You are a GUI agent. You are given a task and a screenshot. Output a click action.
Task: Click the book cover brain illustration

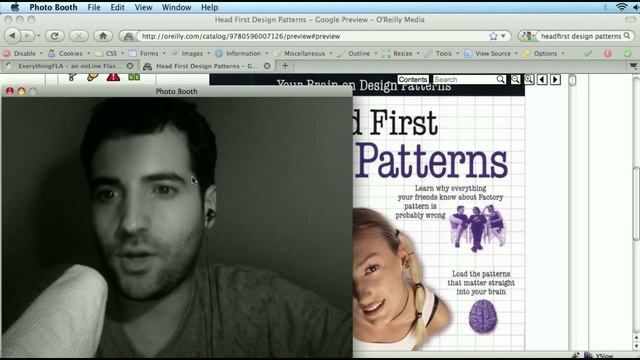tap(482, 317)
